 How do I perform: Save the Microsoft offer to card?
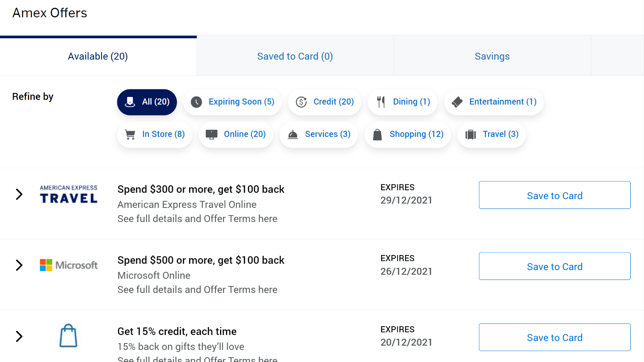pos(555,266)
